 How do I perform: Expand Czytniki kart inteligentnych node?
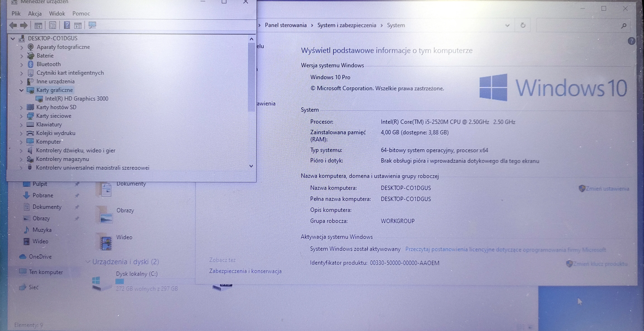(22, 73)
